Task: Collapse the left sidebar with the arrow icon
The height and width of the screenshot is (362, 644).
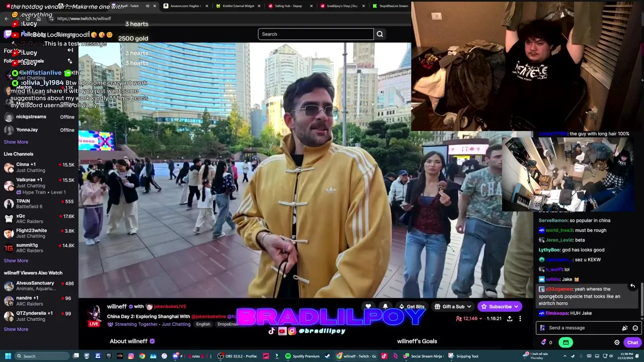Action: [70, 50]
